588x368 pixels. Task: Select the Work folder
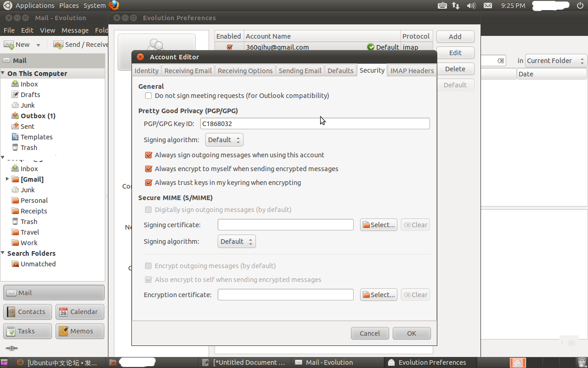click(29, 243)
